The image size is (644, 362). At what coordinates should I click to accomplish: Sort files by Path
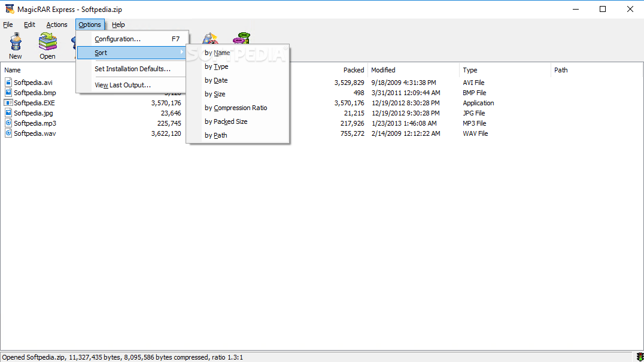click(238, 135)
